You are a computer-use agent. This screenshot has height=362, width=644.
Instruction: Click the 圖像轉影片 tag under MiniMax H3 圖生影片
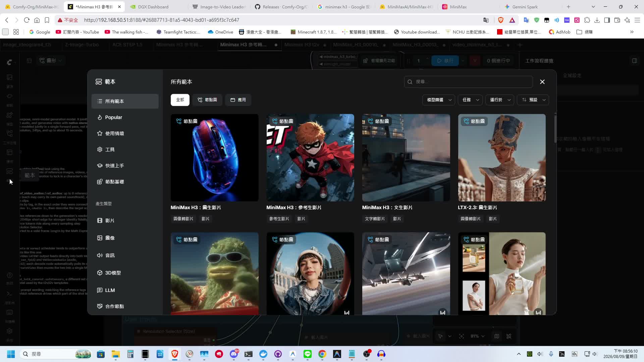coord(183,219)
